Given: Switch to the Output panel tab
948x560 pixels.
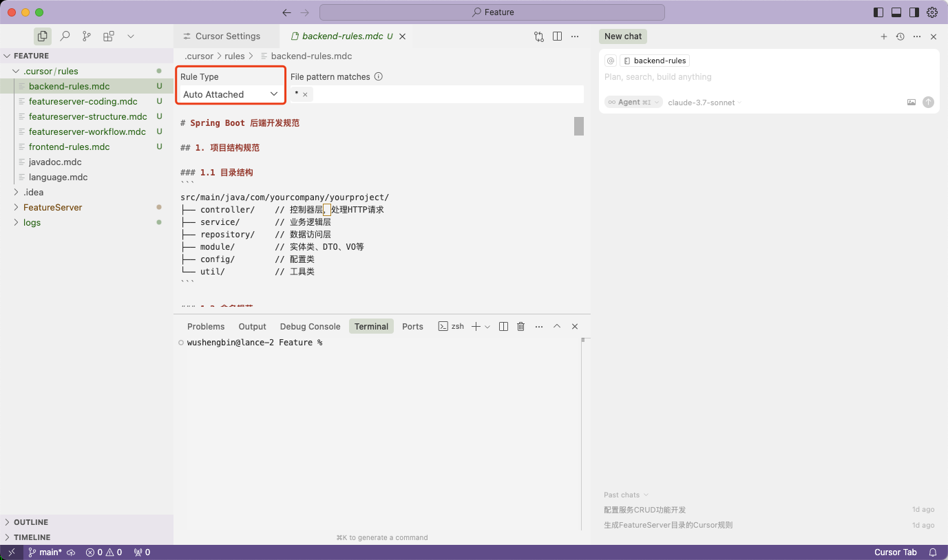Looking at the screenshot, I should (252, 326).
